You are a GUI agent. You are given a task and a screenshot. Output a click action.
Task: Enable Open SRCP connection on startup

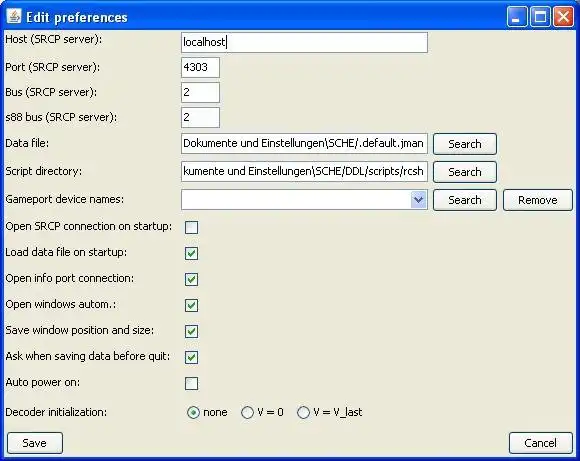pyautogui.click(x=191, y=227)
